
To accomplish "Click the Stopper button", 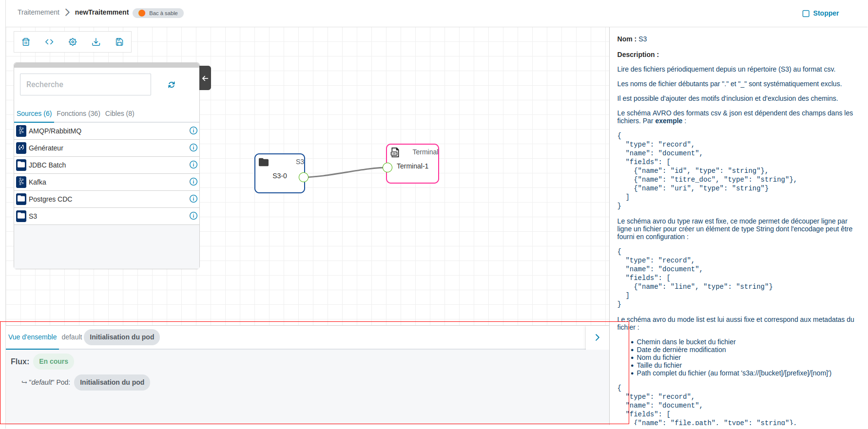I will (821, 14).
